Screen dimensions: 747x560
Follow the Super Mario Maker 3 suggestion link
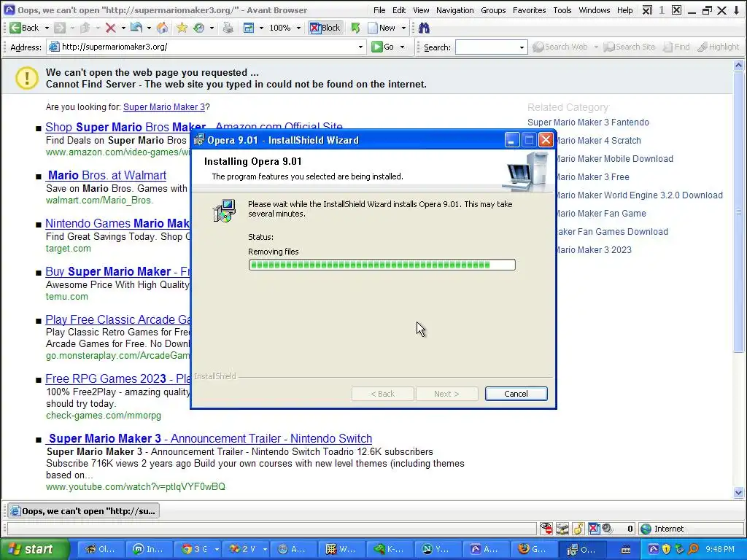click(x=164, y=107)
